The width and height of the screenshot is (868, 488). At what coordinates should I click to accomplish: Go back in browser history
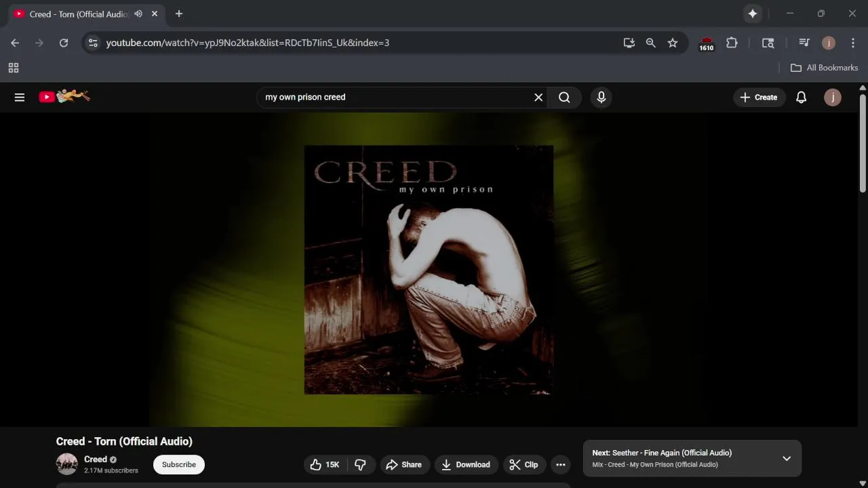coord(15,43)
